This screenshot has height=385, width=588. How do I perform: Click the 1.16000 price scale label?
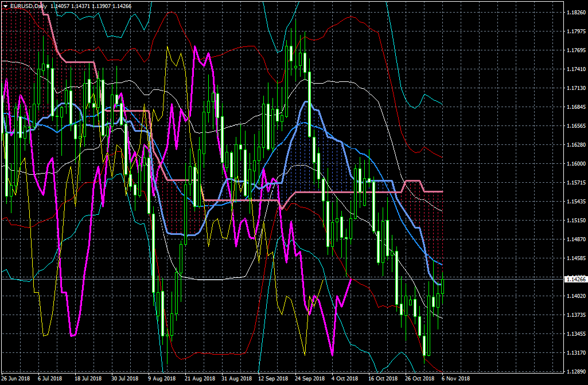coord(576,164)
